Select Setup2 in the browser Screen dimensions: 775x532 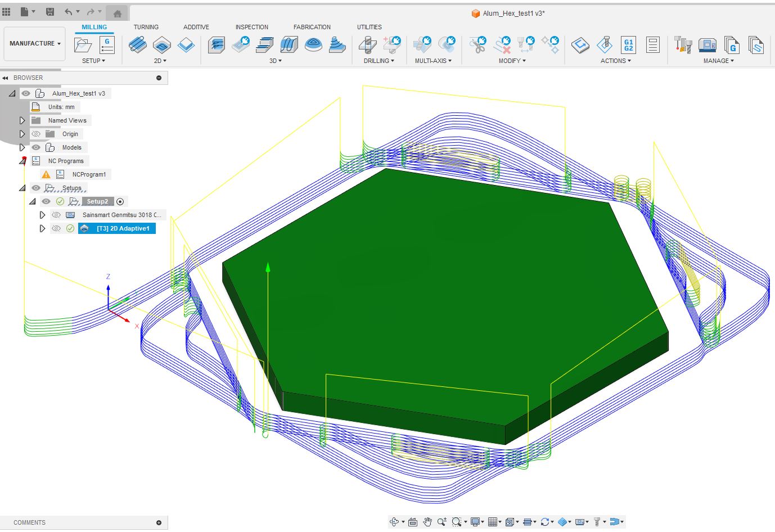tap(97, 201)
